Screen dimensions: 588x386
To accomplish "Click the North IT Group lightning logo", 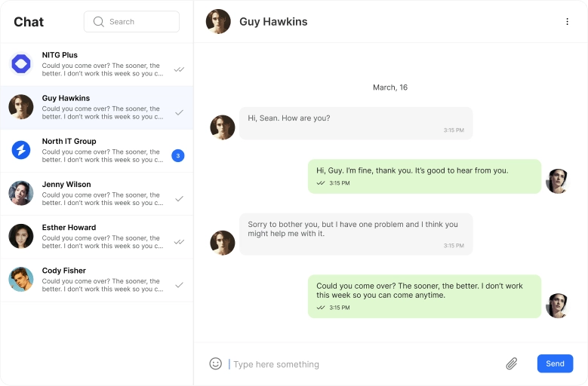I will click(21, 150).
